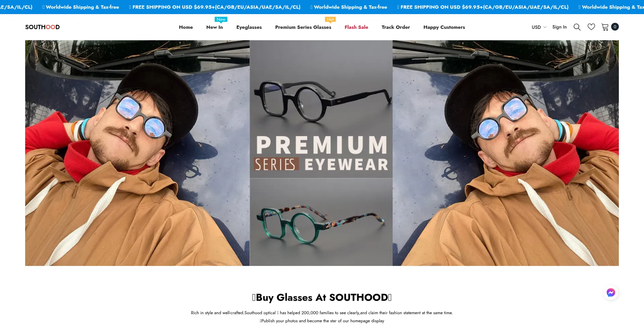Open the search magnifier icon
This screenshot has height=333, width=644.
pos(577,27)
